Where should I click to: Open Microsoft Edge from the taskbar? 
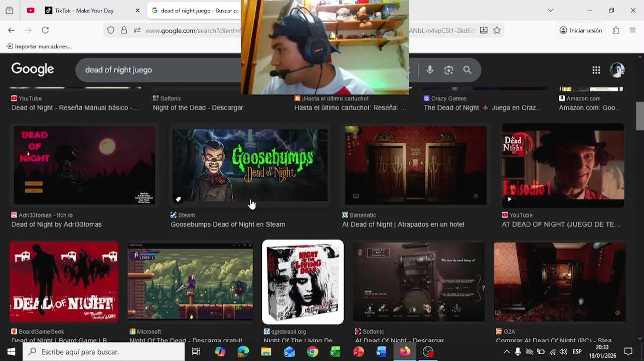[x=243, y=352]
